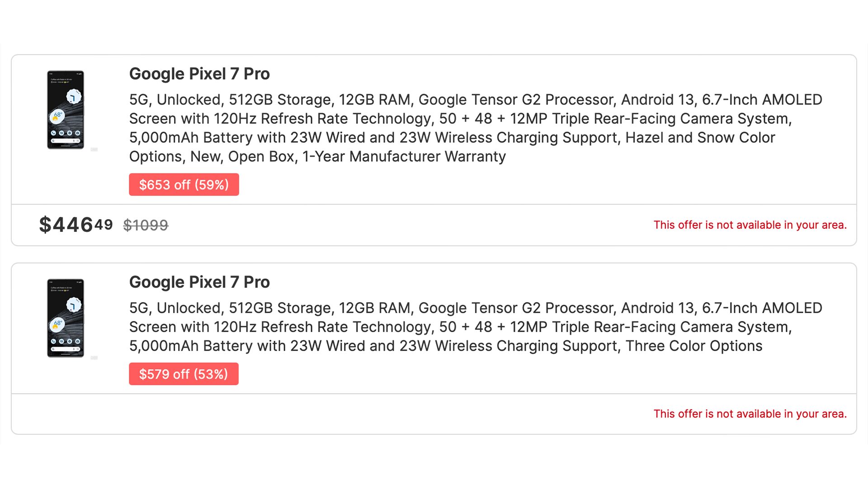
Task: Select the "$653 off (59%)" discount badge
Action: 184,185
